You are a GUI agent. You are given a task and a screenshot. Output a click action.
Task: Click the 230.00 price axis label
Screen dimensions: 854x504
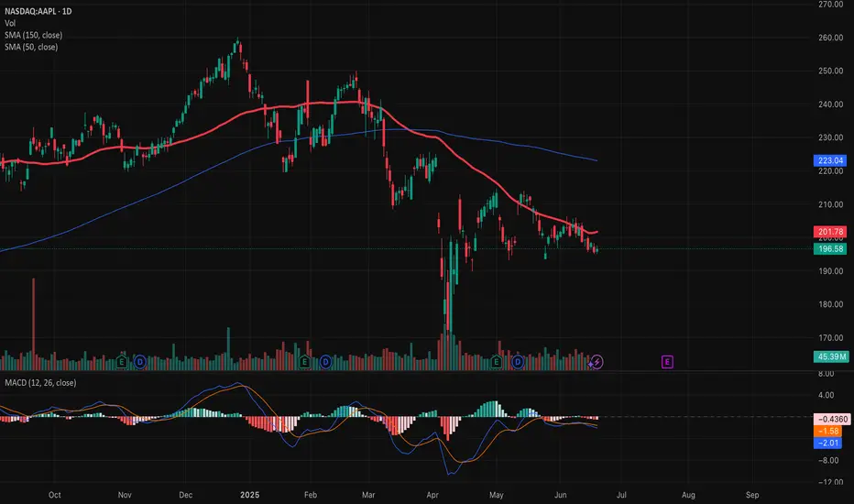[x=830, y=137]
